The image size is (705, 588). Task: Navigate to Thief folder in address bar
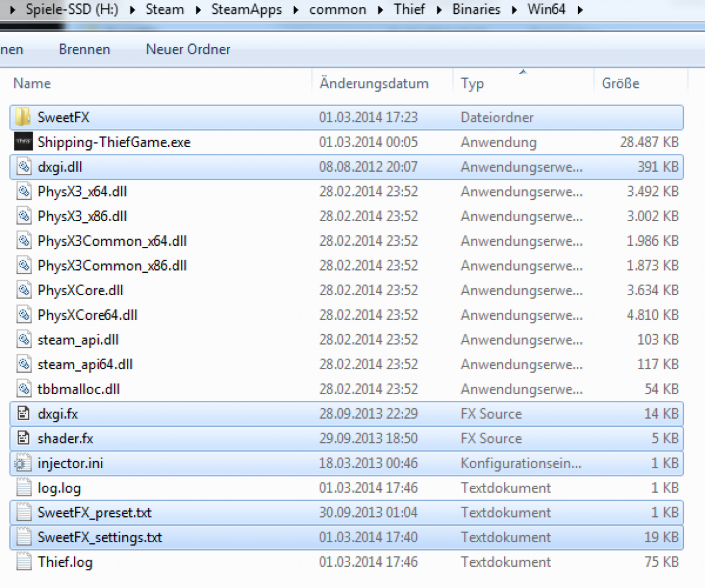pos(409,9)
